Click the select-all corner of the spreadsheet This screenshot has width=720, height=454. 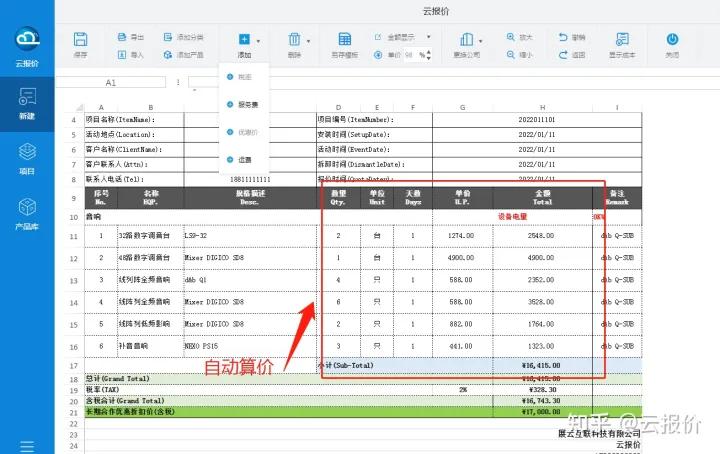coord(79,107)
